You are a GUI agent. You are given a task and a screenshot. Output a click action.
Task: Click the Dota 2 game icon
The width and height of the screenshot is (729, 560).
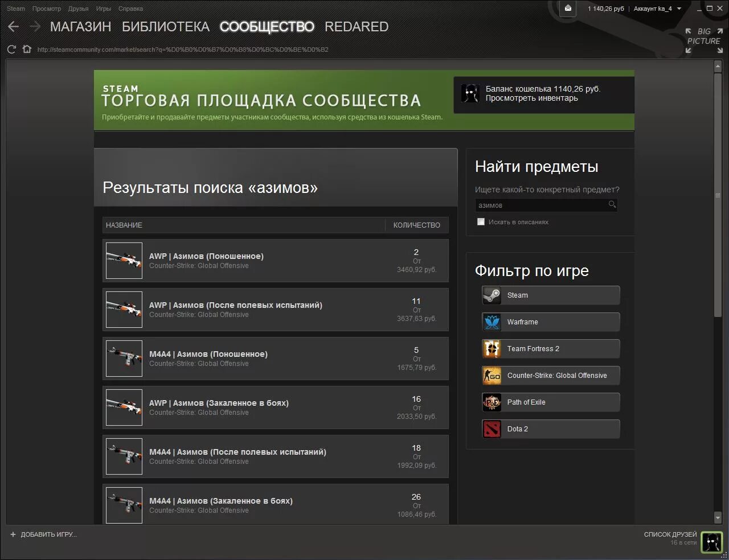pos(492,429)
